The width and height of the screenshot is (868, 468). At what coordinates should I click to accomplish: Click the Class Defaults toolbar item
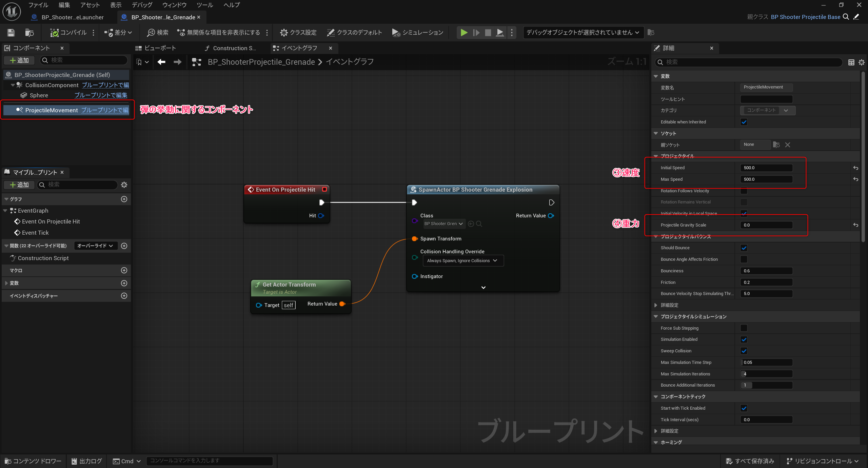click(354, 33)
